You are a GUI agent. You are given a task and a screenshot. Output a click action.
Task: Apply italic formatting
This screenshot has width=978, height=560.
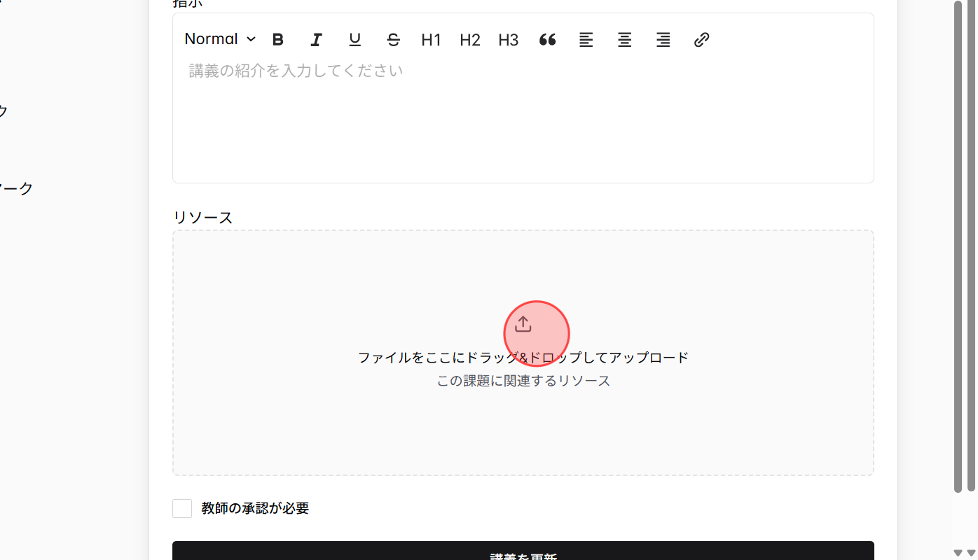(316, 39)
